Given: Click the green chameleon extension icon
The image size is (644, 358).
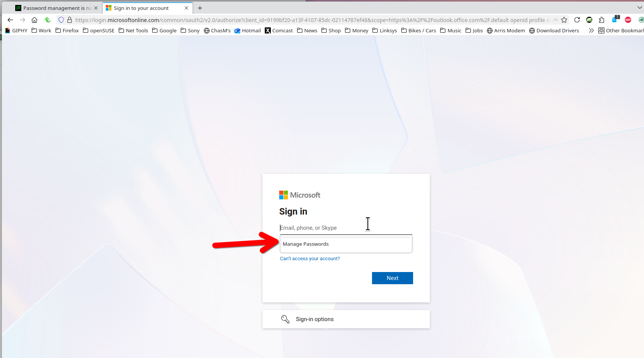Looking at the screenshot, I should [x=589, y=20].
